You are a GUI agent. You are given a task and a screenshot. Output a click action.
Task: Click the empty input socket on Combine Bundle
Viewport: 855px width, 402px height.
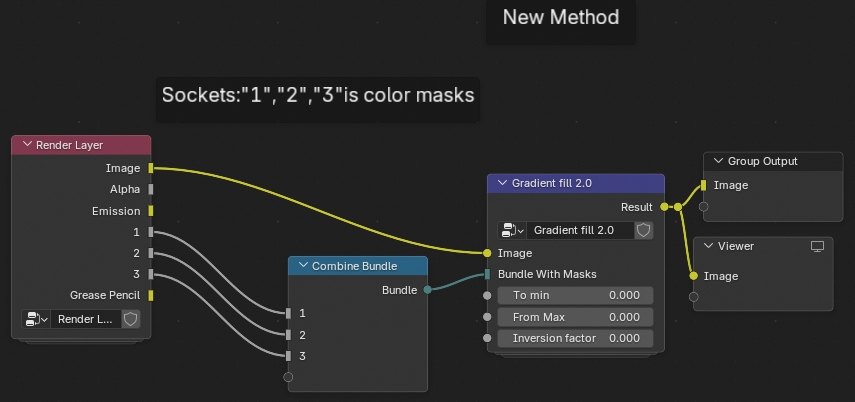tap(288, 377)
